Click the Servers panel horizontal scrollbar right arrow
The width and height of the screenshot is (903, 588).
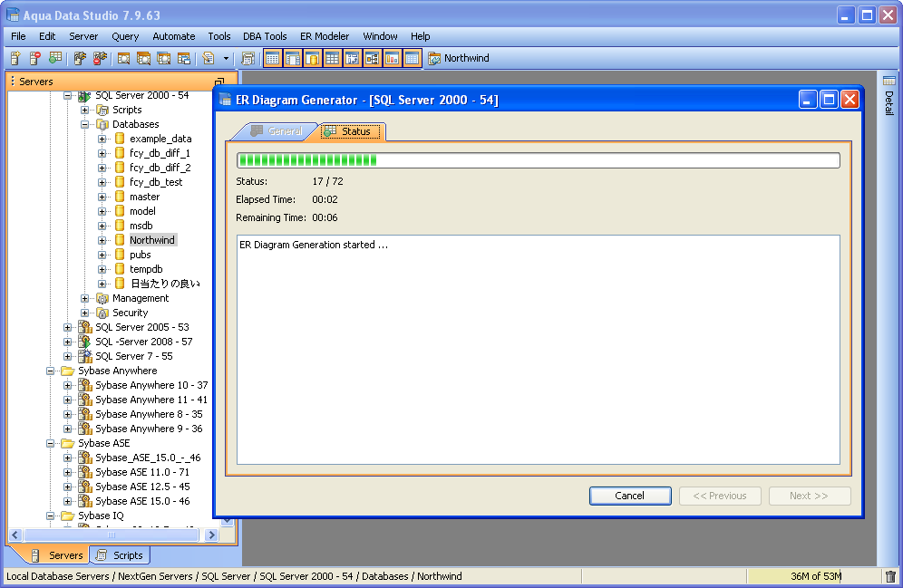point(212,535)
